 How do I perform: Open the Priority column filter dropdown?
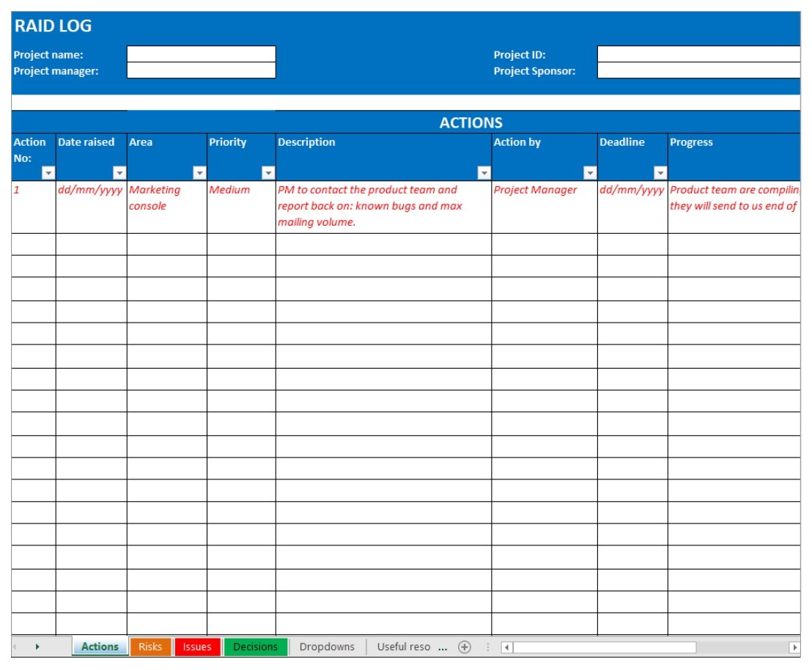[x=268, y=173]
